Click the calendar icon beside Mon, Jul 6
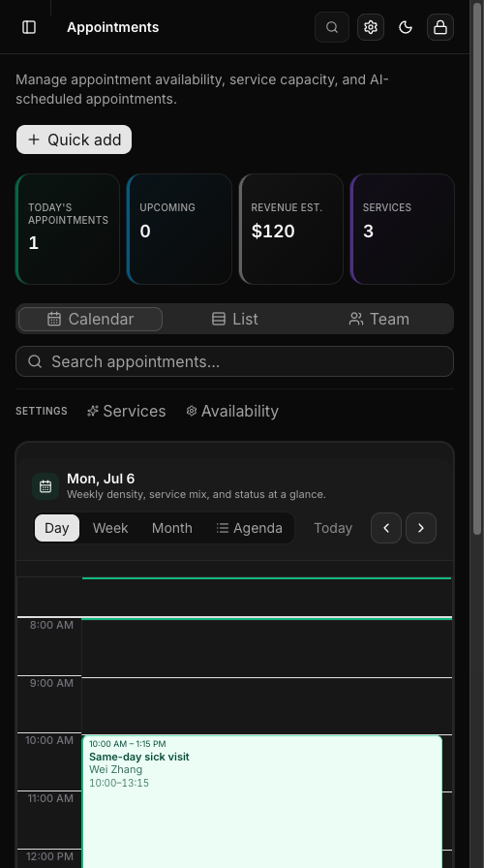 (x=45, y=486)
